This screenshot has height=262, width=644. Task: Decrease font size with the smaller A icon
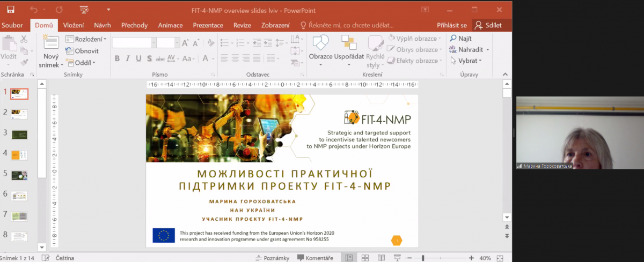(197, 43)
